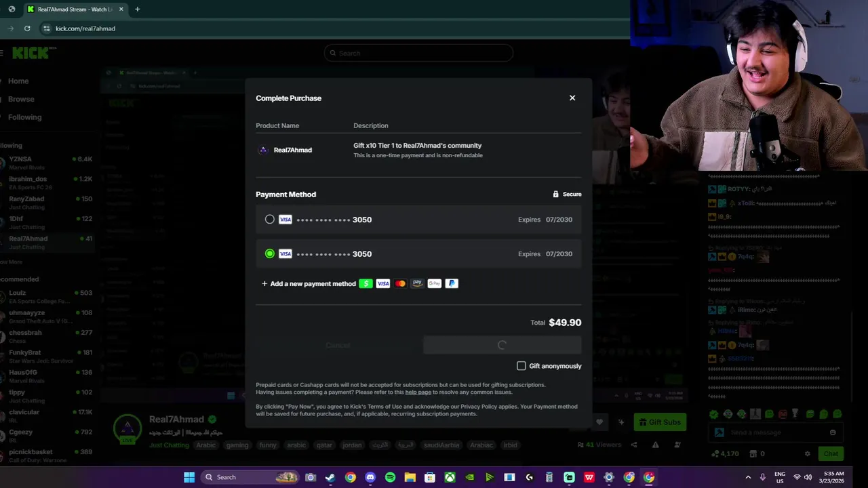Open Spotify from the taskbar
The height and width of the screenshot is (488, 868).
click(x=390, y=477)
